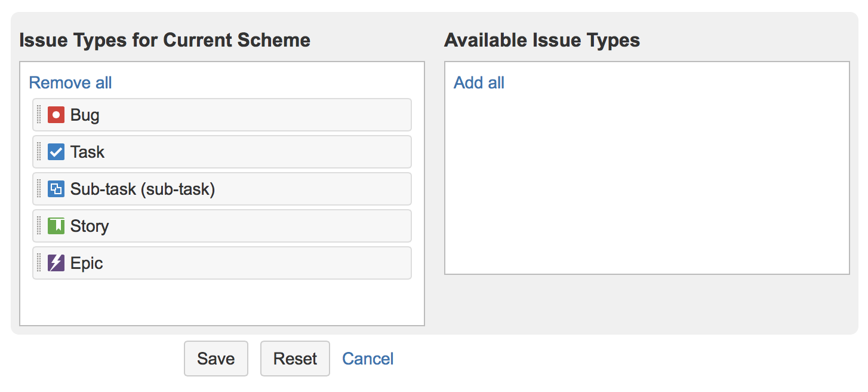The height and width of the screenshot is (392, 868).
Task: Select the Epic issue type row
Action: [222, 263]
